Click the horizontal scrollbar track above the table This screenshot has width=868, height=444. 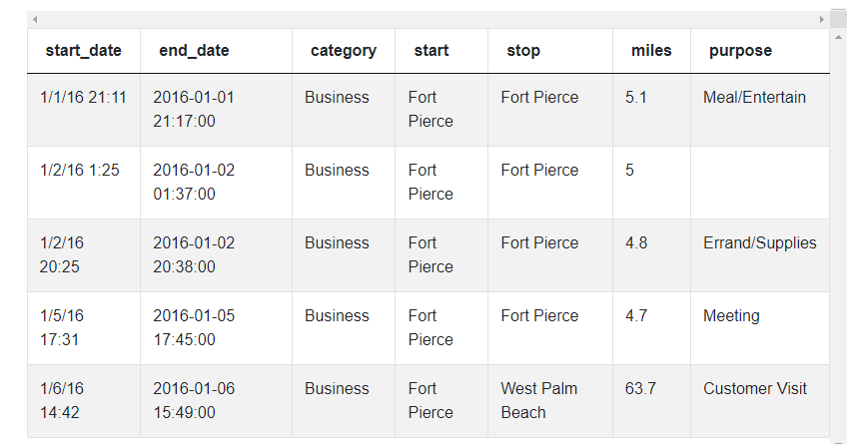pyautogui.click(x=428, y=19)
